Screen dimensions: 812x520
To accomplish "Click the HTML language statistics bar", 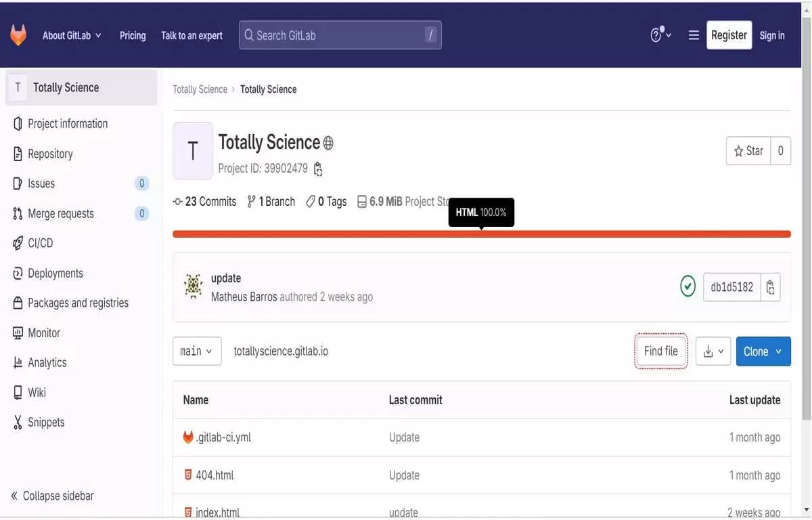I will pos(482,234).
